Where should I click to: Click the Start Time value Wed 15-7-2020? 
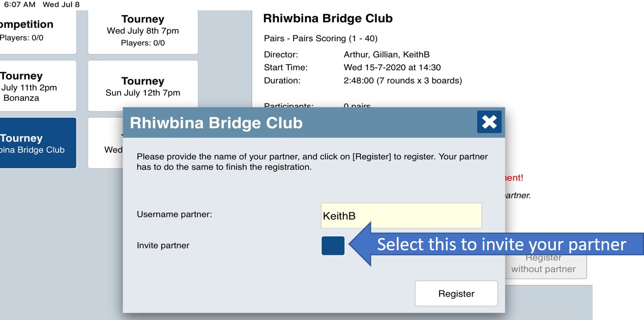[392, 67]
